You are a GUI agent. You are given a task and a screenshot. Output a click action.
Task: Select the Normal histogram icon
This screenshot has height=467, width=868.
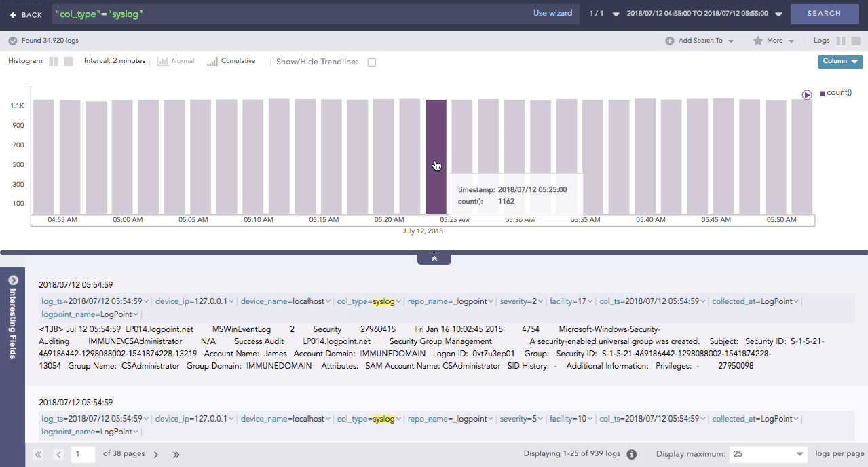tap(163, 60)
